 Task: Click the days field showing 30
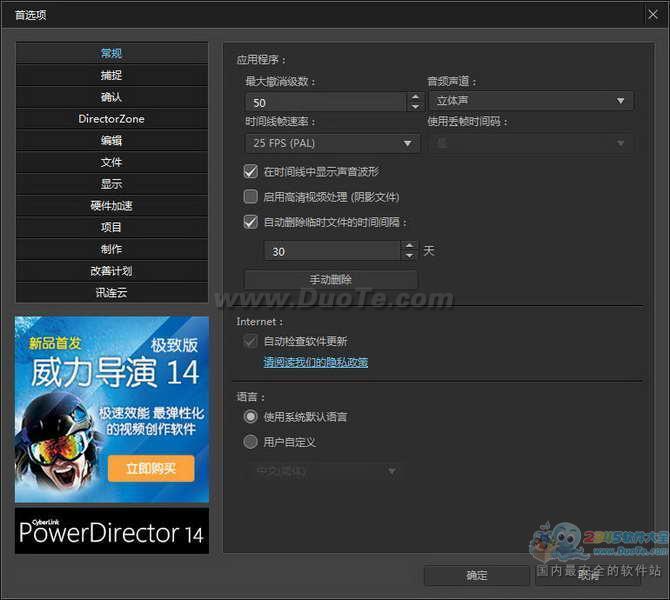332,251
